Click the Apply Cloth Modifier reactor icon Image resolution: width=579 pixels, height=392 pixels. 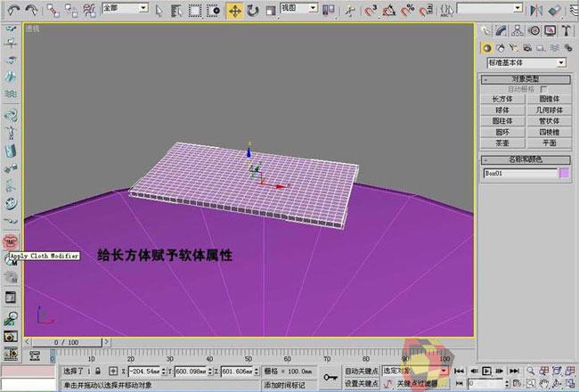pos(11,241)
